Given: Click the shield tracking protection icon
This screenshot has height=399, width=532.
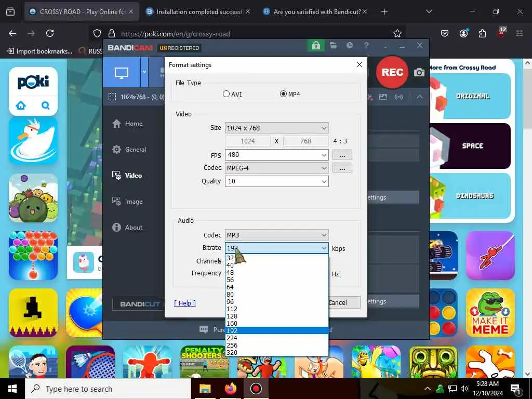Looking at the screenshot, I should [97, 33].
